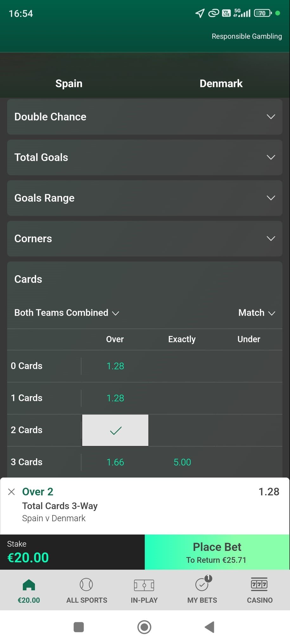The height and width of the screenshot is (644, 290).
Task: Open the Match period dropdown
Action: [257, 313]
